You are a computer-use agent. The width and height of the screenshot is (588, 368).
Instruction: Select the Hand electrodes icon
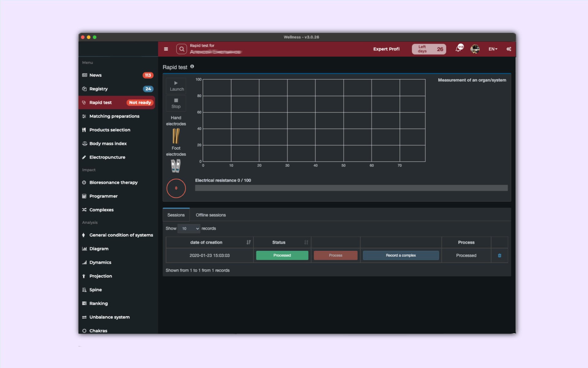176,136
